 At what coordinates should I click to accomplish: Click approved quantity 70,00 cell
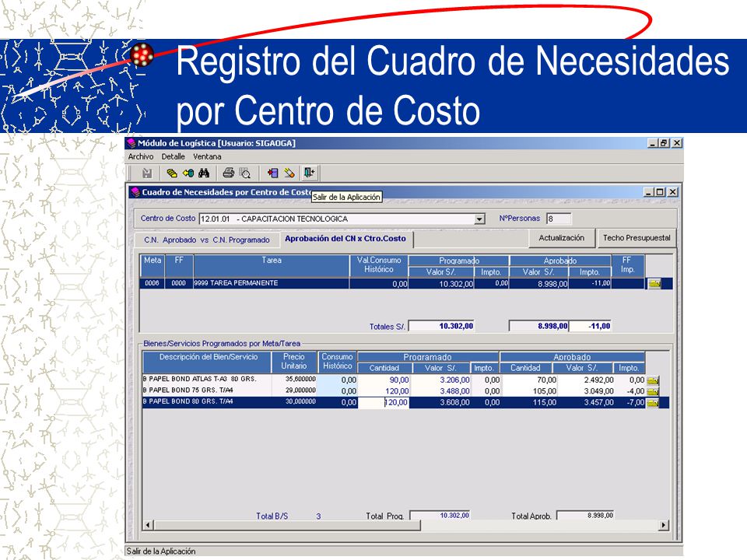529,380
